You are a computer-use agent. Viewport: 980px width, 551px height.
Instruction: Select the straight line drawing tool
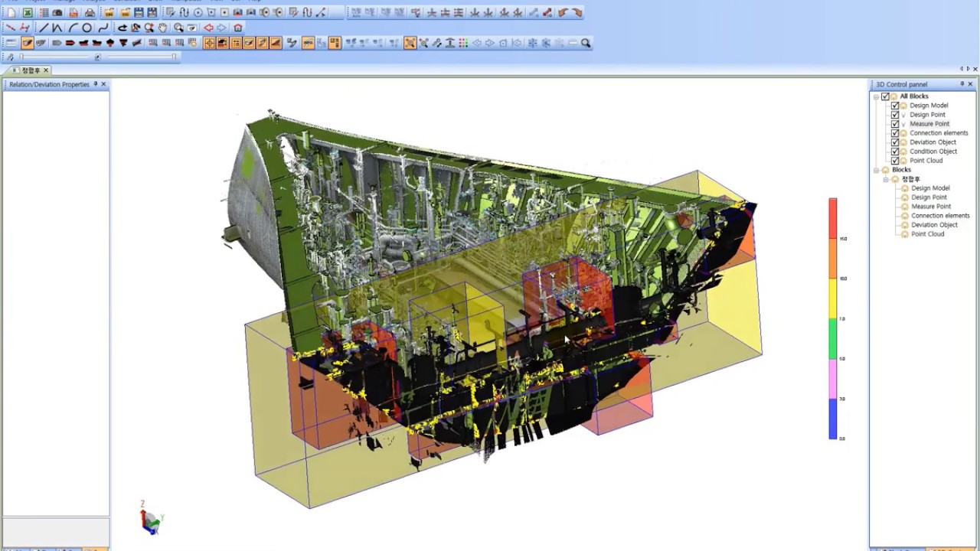[x=44, y=28]
